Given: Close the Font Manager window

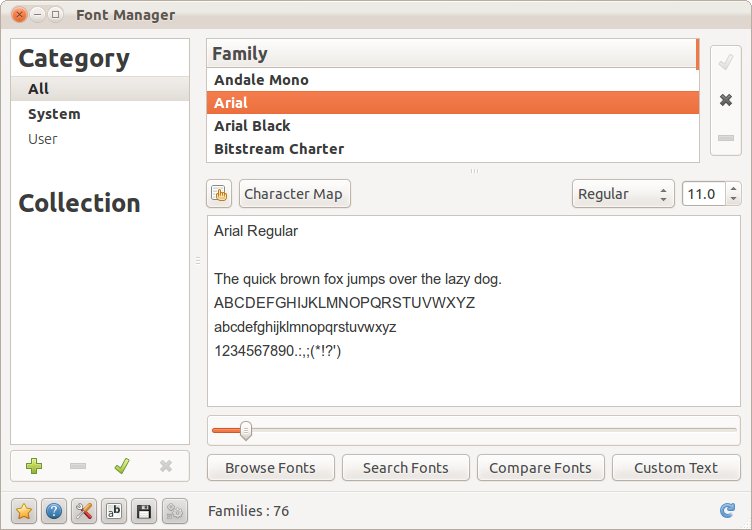Looking at the screenshot, I should [x=19, y=14].
